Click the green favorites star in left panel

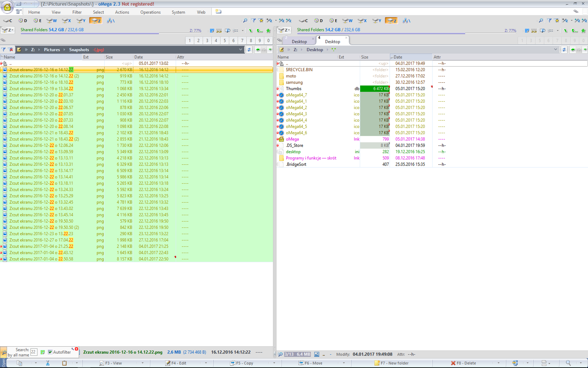tap(268, 31)
